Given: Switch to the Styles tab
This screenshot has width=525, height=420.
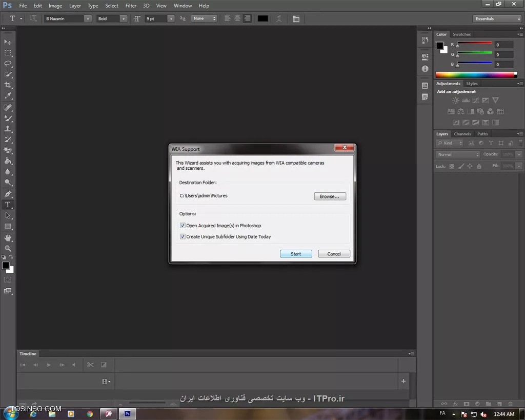Looking at the screenshot, I should click(472, 84).
